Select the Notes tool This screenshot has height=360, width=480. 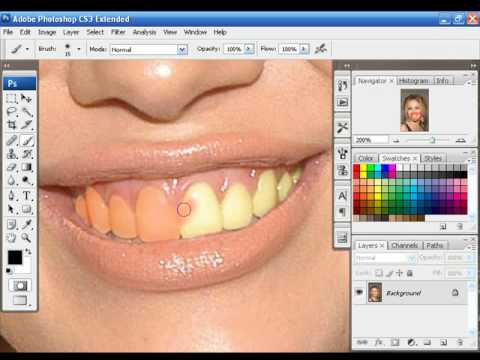click(x=12, y=224)
